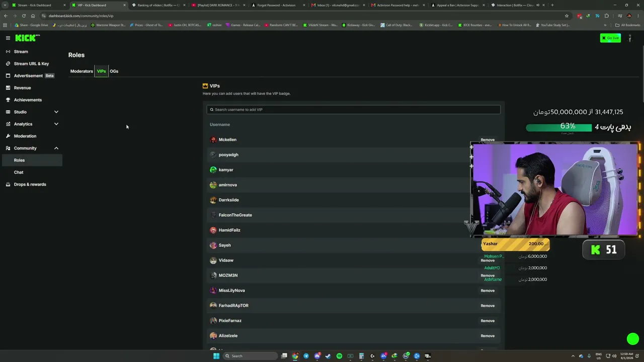The image size is (644, 362).
Task: Open Stream from the sidebar icon
Action: pos(8,52)
